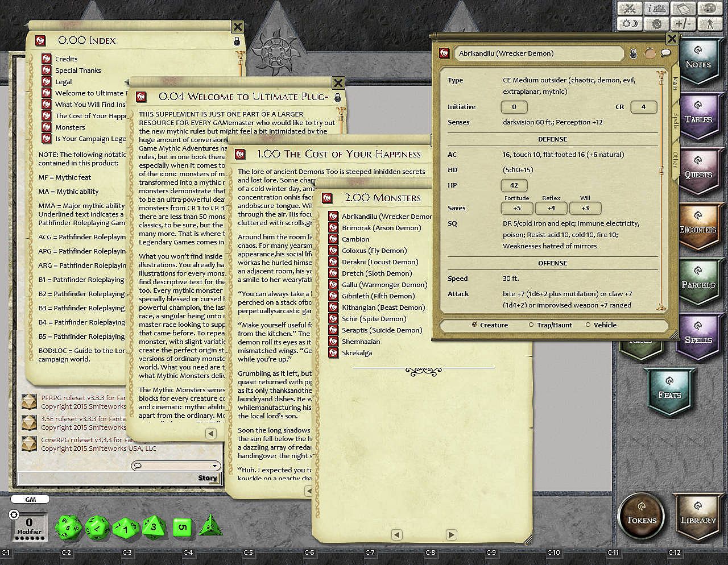Open the chat mode speech-bubble dropdown

click(x=176, y=466)
